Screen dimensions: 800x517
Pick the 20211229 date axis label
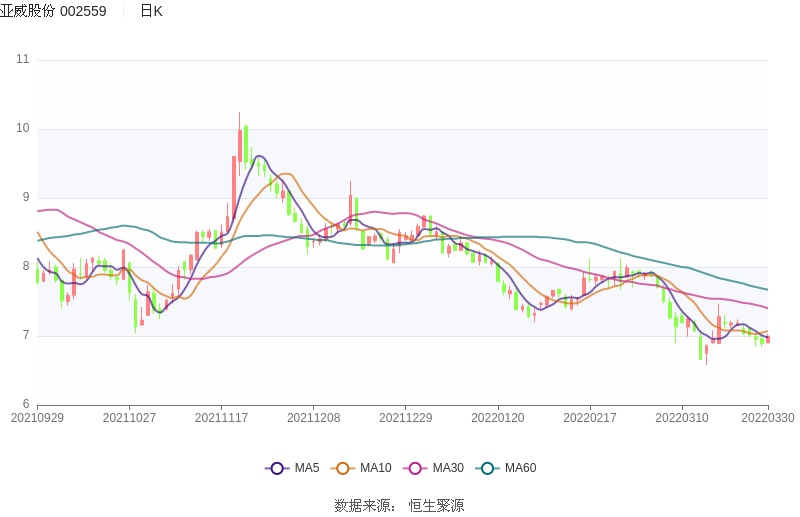pyautogui.click(x=407, y=418)
